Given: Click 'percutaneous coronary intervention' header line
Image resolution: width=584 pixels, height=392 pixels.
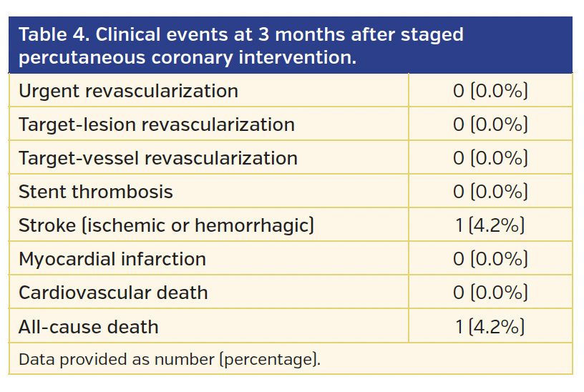Looking at the screenshot, I should coord(188,57).
